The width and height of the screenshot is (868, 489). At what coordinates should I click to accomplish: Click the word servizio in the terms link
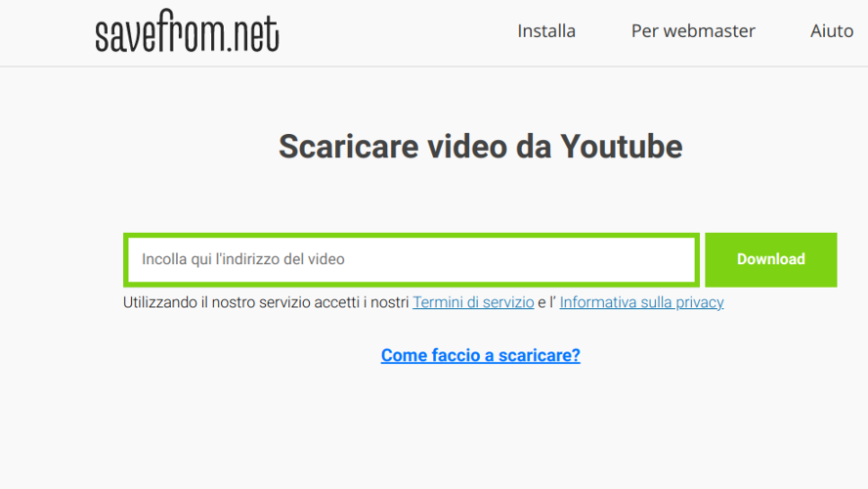(508, 302)
